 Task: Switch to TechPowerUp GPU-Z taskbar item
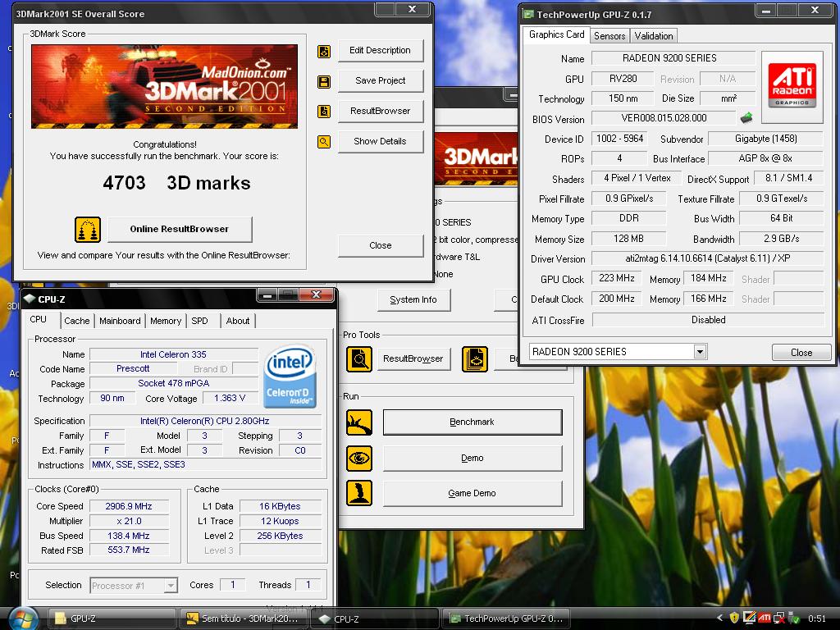(505, 619)
